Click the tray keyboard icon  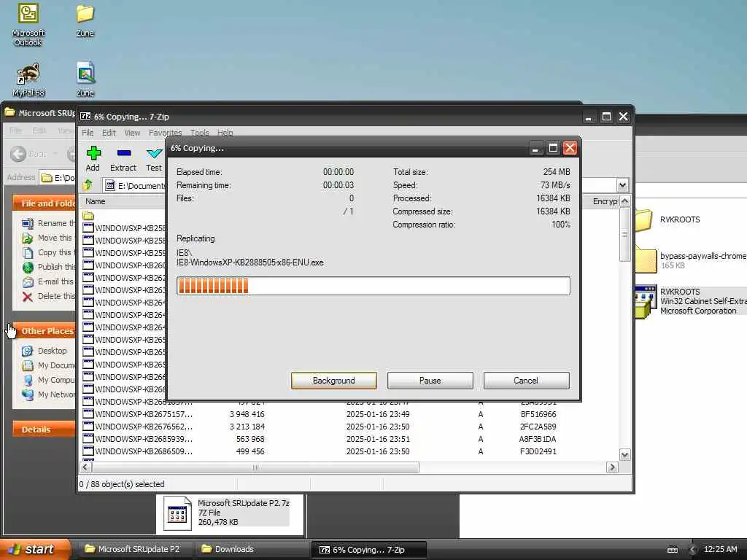pos(673,550)
